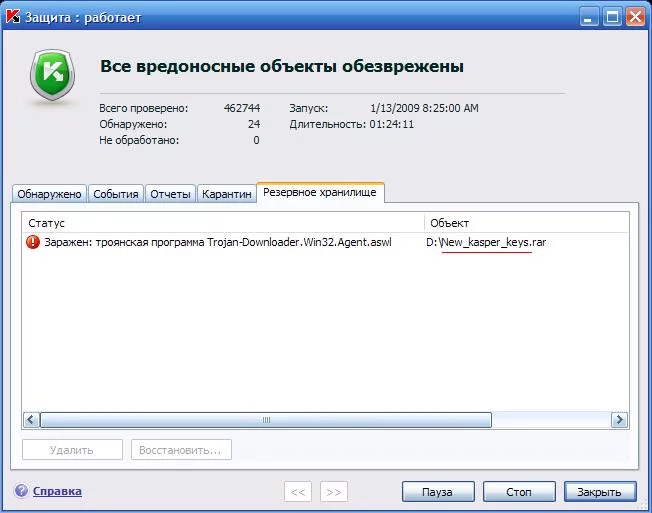652x513 pixels.
Task: Click the Удалить button
Action: coord(72,450)
